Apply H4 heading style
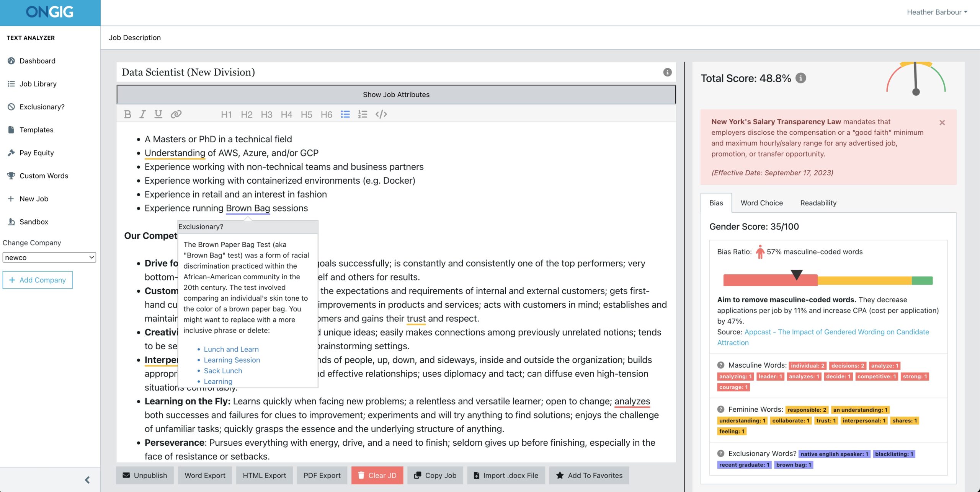 [286, 114]
